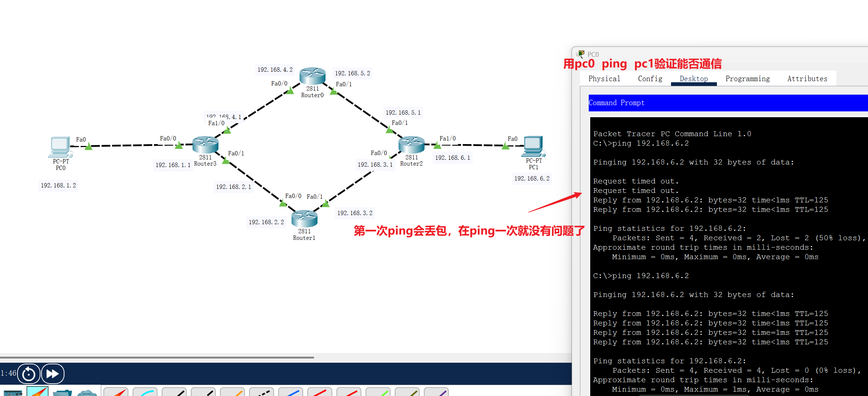This screenshot has height=396, width=868.
Task: Open the Config tab of PC0
Action: point(650,79)
